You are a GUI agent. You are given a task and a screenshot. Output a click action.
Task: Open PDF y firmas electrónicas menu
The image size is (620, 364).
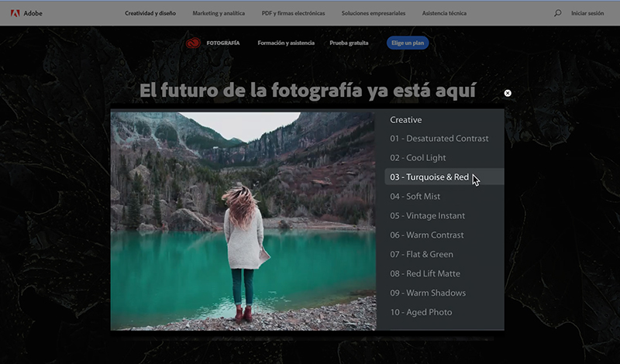pos(295,13)
